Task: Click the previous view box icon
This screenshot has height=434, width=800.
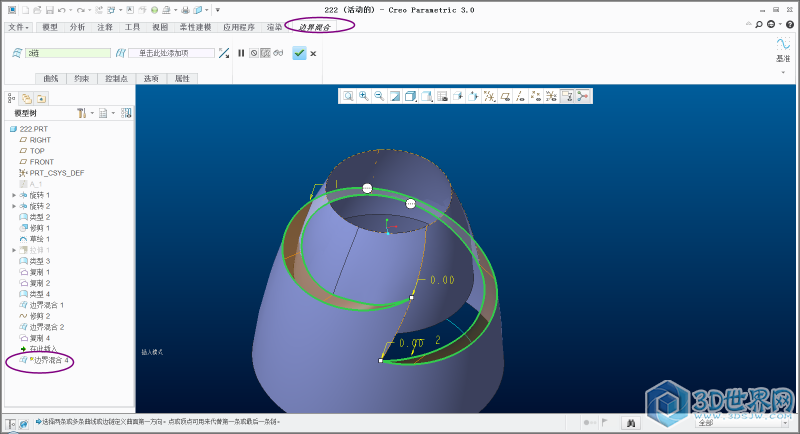Action: (x=458, y=96)
